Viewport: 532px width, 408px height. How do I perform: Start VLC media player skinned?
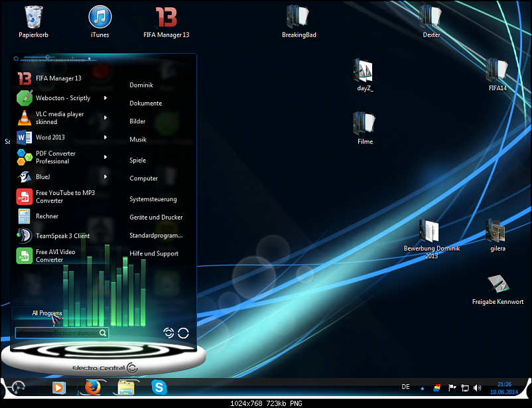pos(62,118)
